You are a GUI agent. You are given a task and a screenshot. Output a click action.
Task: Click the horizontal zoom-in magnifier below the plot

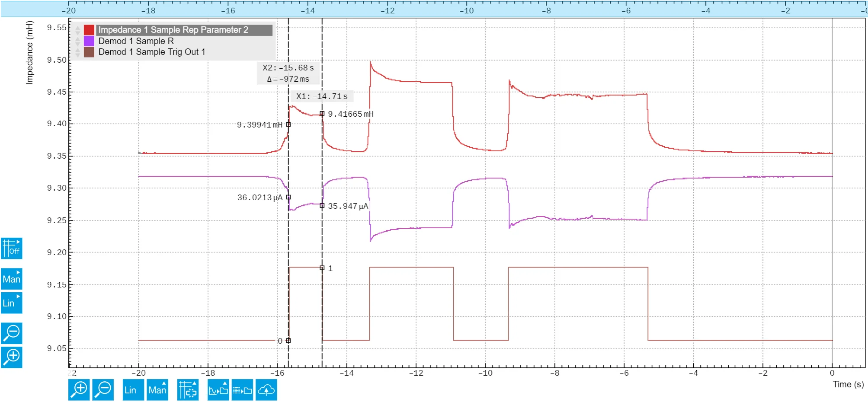[x=79, y=390]
